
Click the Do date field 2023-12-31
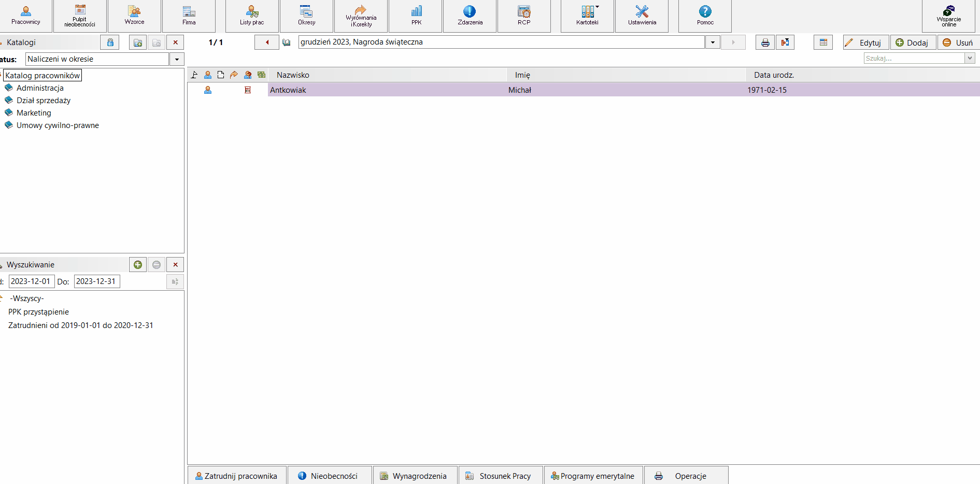97,281
